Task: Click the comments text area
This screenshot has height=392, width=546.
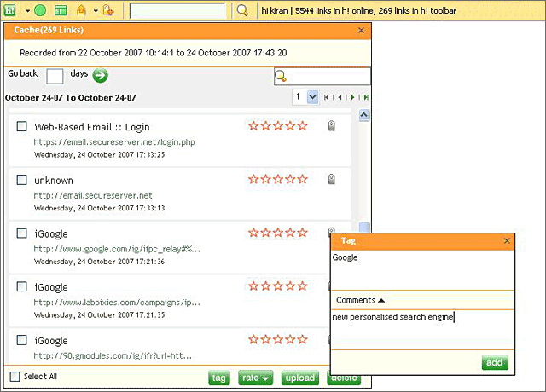Action: click(x=422, y=330)
